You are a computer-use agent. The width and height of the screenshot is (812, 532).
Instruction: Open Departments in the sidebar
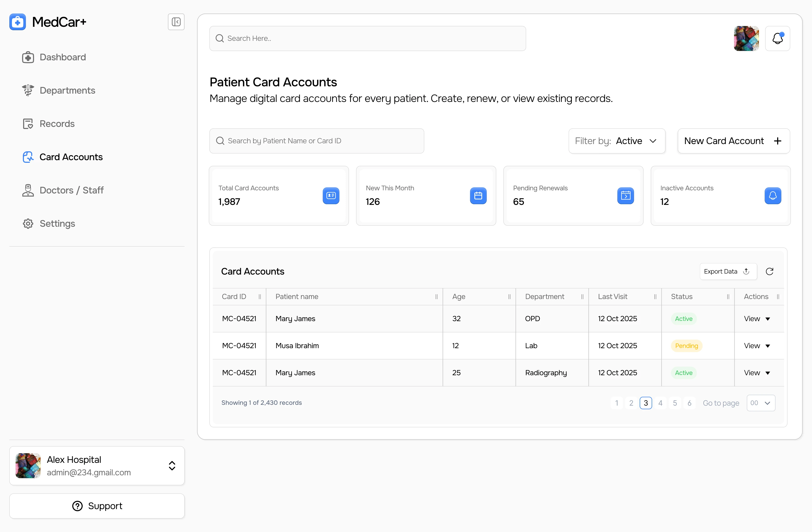point(67,90)
